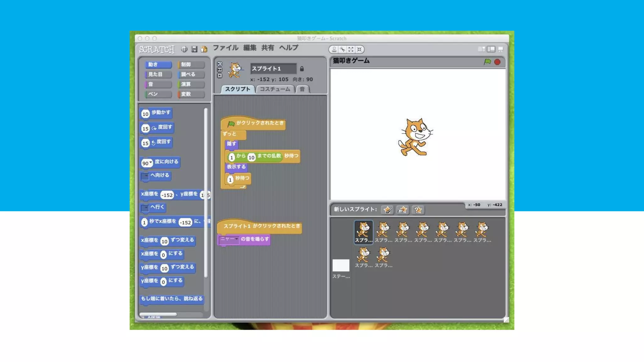Select the 音 block category in the palette
This screenshot has height=362, width=644.
158,84
